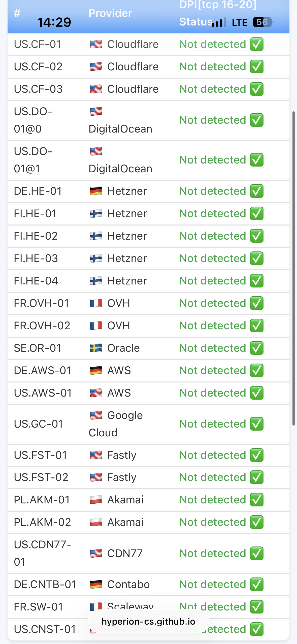Click the # column header
The width and height of the screenshot is (297, 644).
[17, 13]
